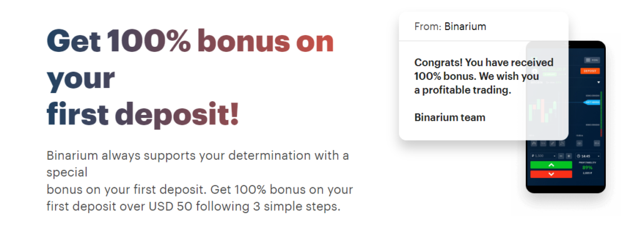Click the pencil drawing tool icon
644x238 pixels.
pyautogui.click(x=553, y=143)
